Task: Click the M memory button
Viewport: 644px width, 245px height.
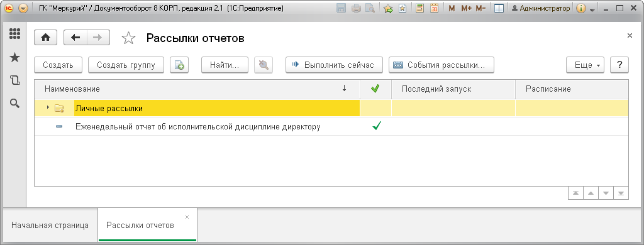Action: click(x=452, y=8)
